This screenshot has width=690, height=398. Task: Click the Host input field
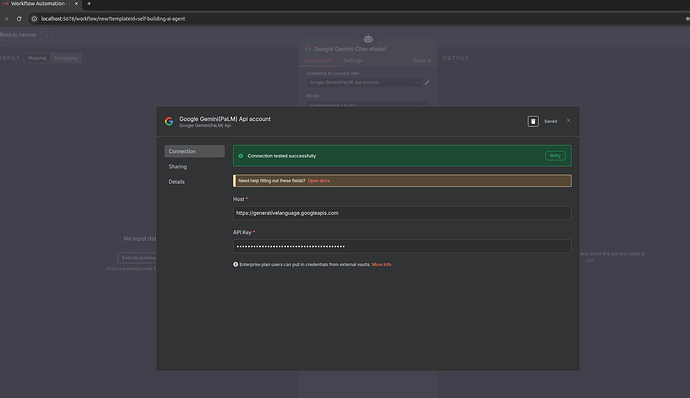pyautogui.click(x=402, y=213)
